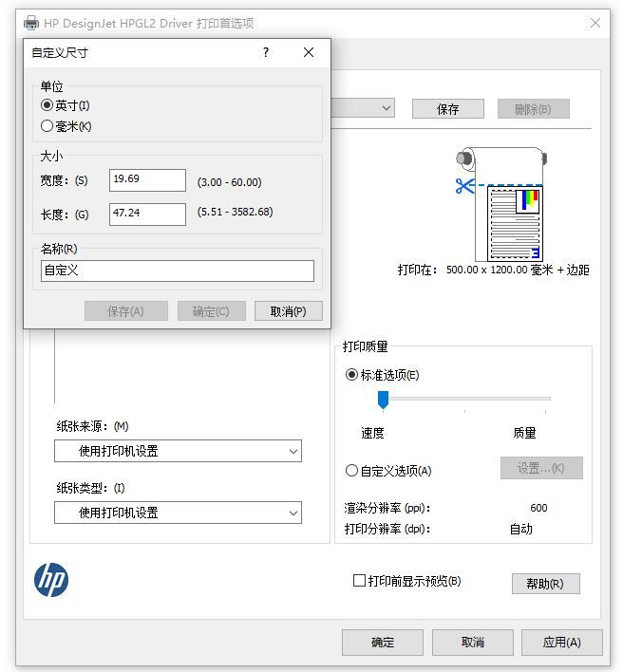Viewport: 642px width, 672px height.
Task: Close the 自定义尺寸 dialog
Action: click(309, 52)
